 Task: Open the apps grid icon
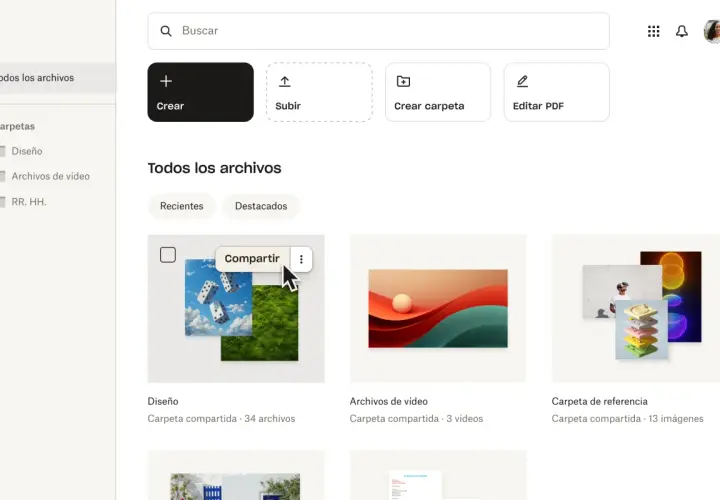pos(653,31)
